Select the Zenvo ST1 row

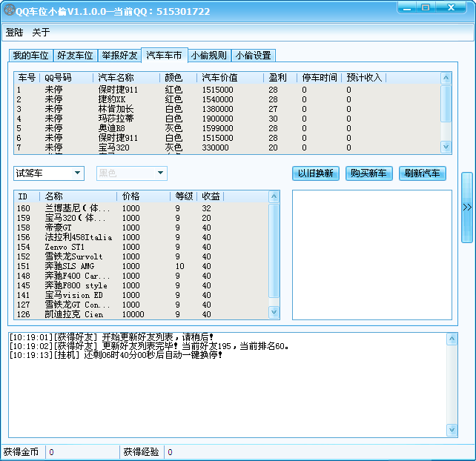click(142, 247)
